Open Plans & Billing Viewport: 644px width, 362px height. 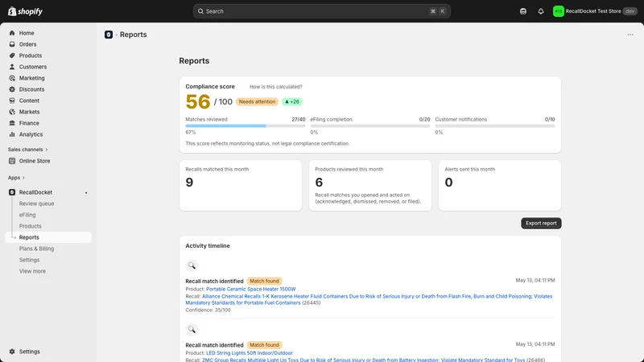pyautogui.click(x=36, y=249)
